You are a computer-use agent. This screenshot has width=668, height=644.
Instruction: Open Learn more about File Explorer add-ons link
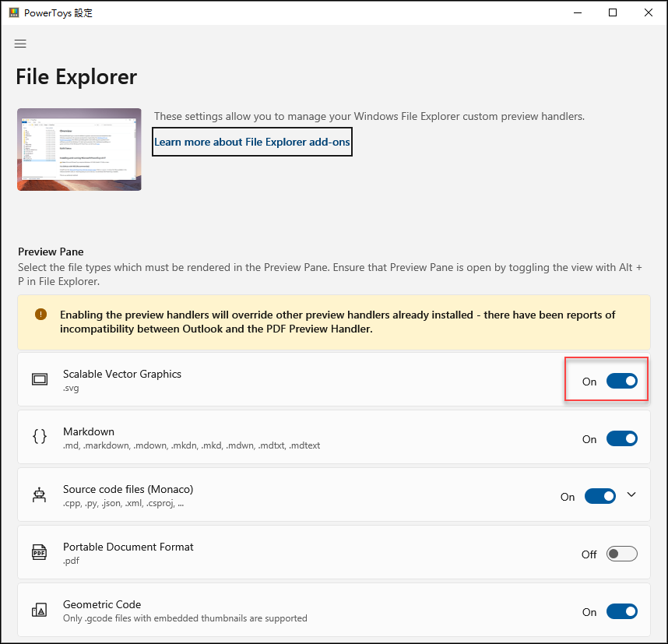click(x=252, y=142)
